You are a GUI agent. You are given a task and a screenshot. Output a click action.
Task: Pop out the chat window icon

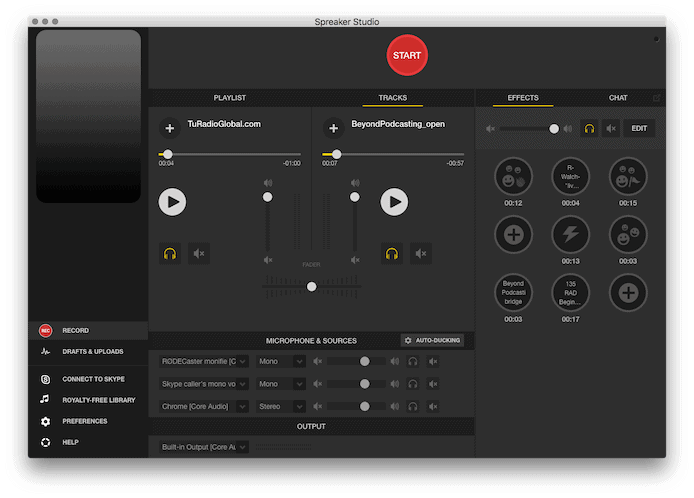[656, 98]
